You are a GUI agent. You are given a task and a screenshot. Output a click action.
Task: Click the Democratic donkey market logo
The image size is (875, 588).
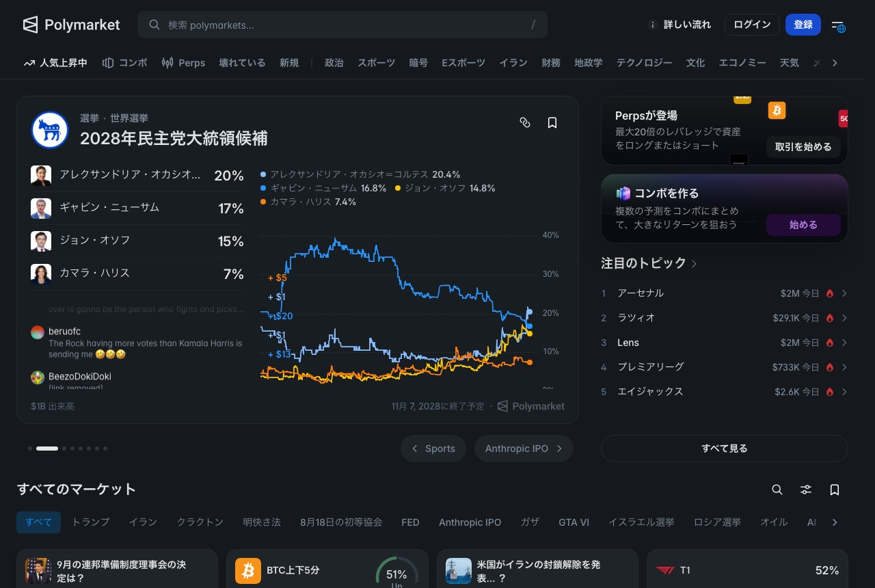50,130
